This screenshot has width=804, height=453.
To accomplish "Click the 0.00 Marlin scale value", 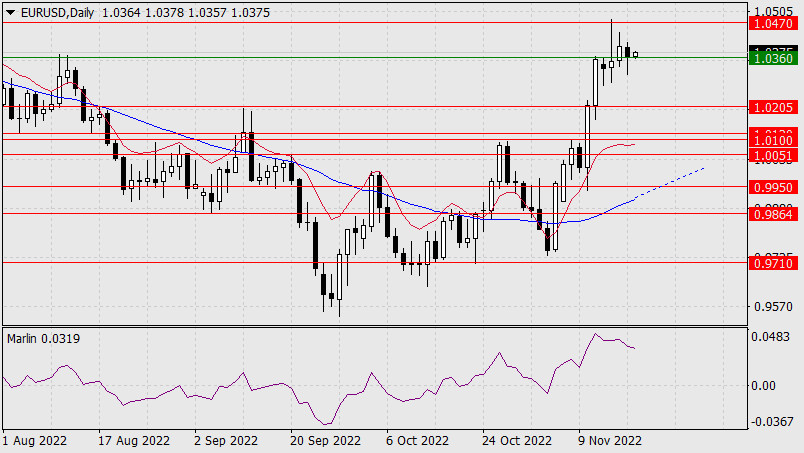I will coord(763,386).
